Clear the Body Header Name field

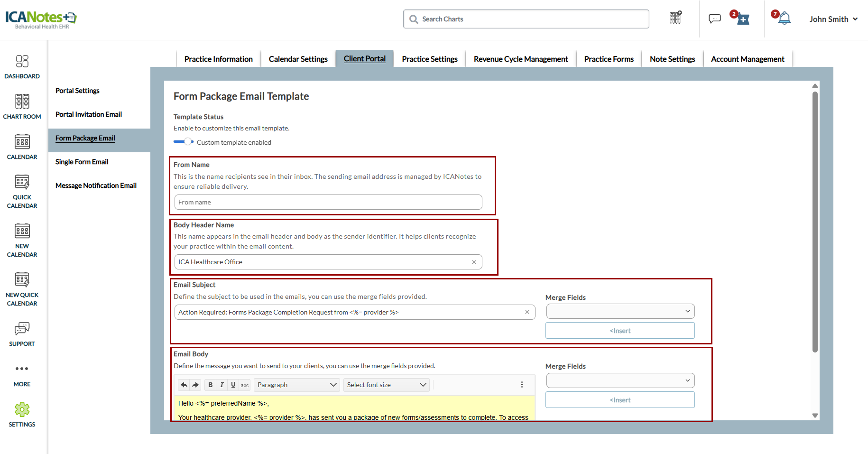(x=474, y=262)
